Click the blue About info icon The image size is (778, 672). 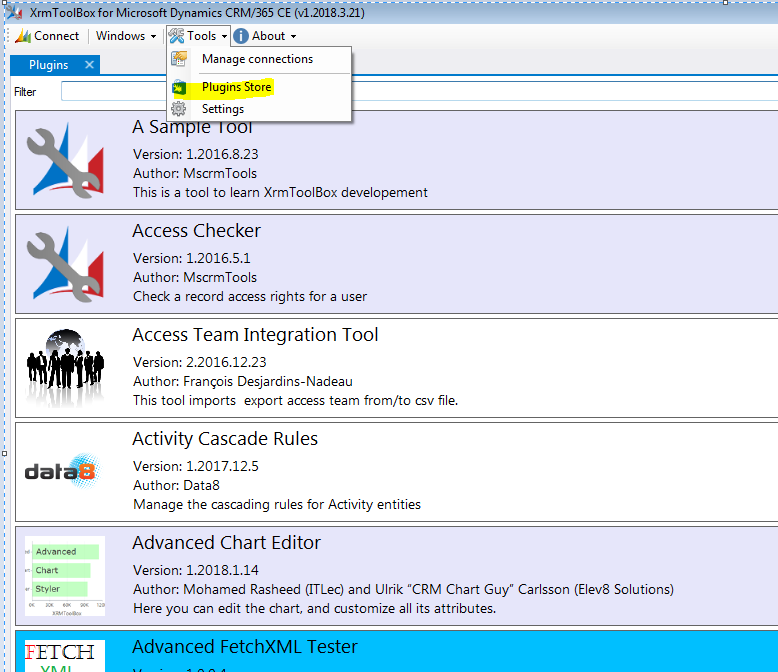coord(241,36)
